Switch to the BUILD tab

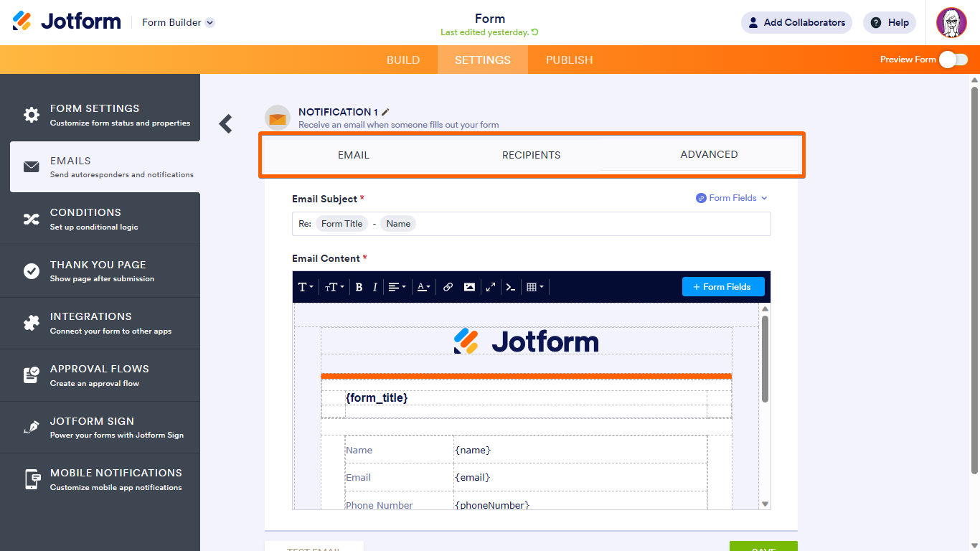pyautogui.click(x=403, y=60)
